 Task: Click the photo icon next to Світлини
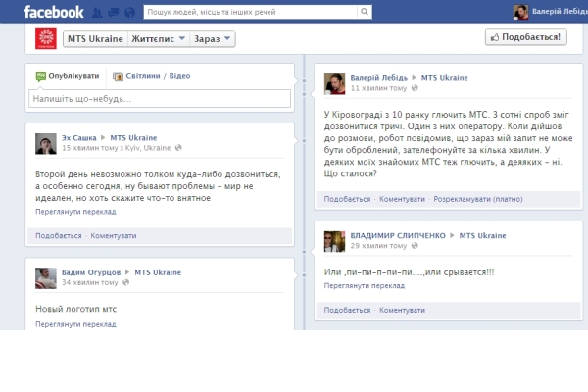pos(119,76)
